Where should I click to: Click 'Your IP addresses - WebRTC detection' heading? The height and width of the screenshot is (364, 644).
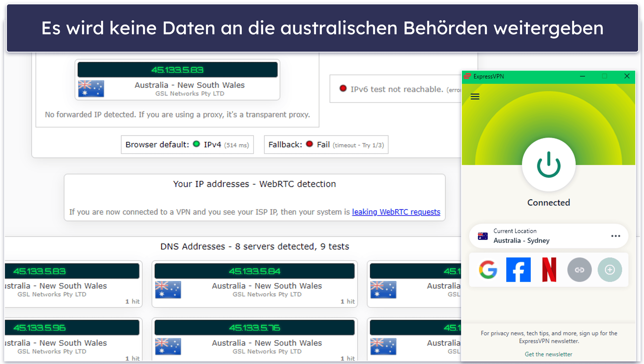(x=254, y=184)
